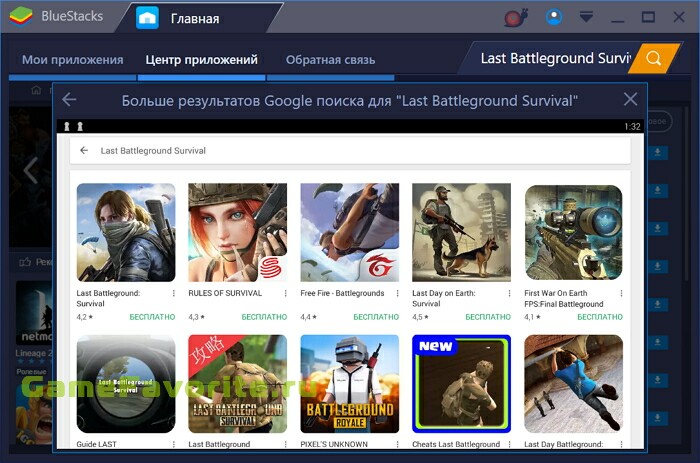
Task: Click 4,2 rating of Last Battleground: Survival
Action: (x=84, y=317)
